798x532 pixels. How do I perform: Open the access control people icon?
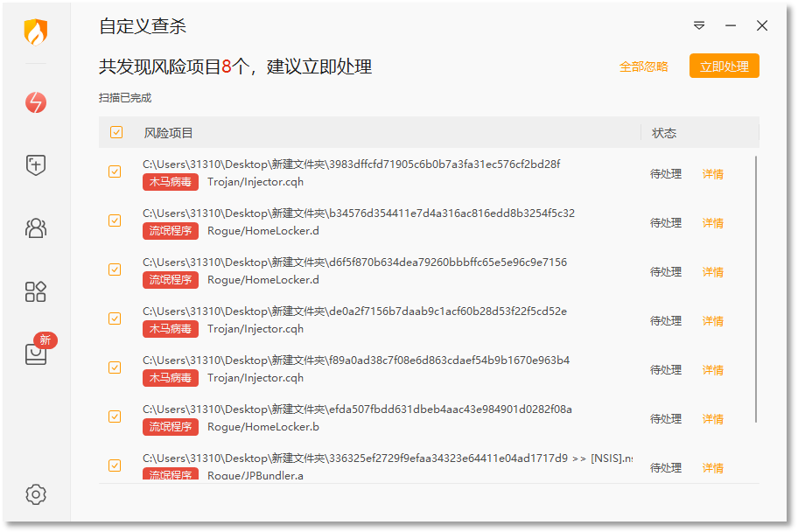tap(36, 228)
